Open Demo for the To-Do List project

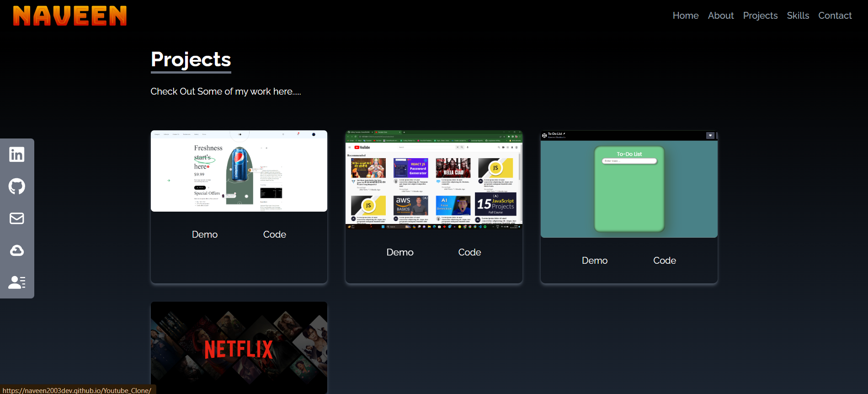[x=595, y=261]
